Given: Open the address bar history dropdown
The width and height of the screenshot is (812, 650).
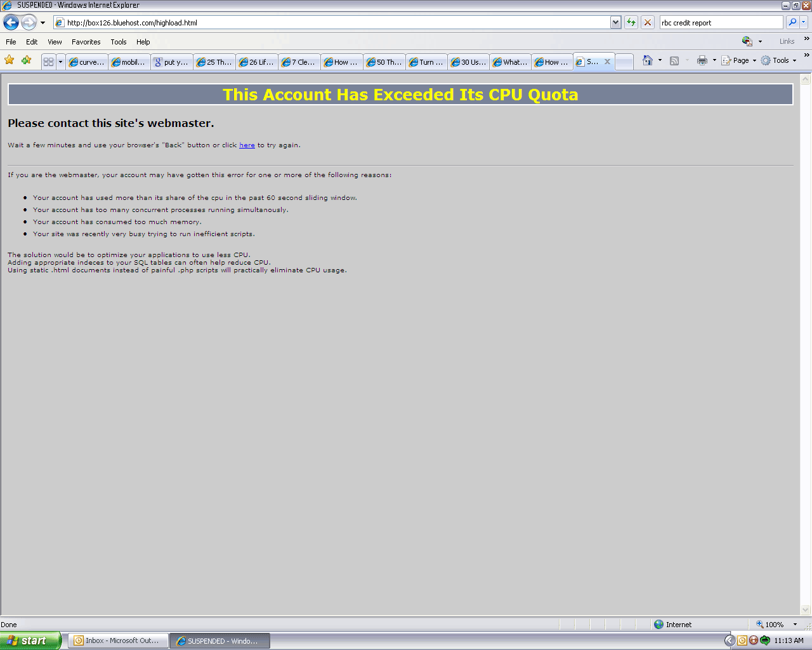Looking at the screenshot, I should click(x=615, y=22).
